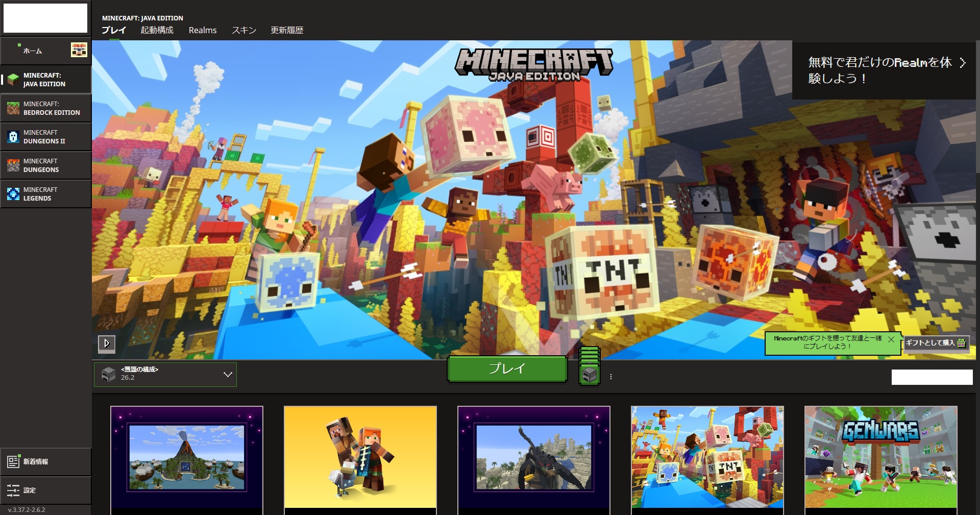The height and width of the screenshot is (515, 980).
Task: Open the 無料で君だけのRealmを体験しよう promo
Action: [x=884, y=70]
